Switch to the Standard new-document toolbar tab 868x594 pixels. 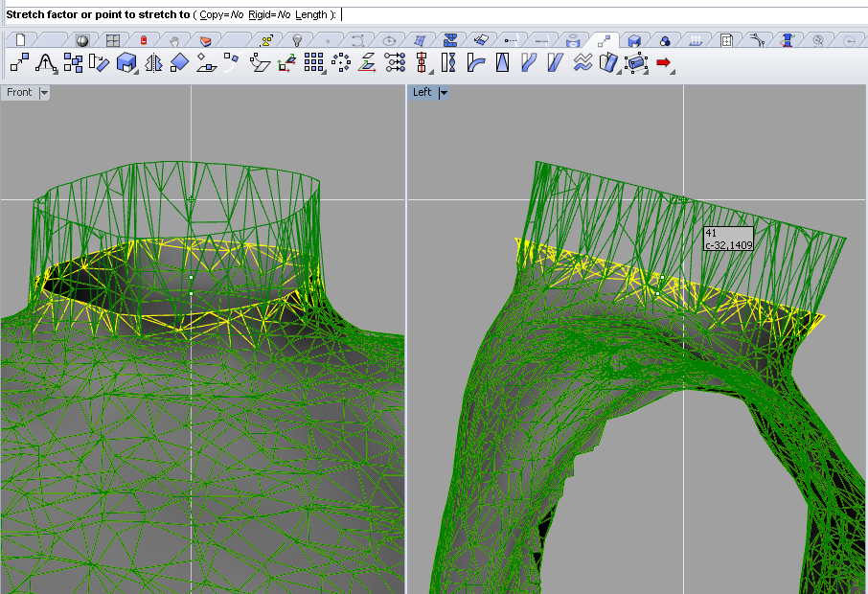click(20, 40)
